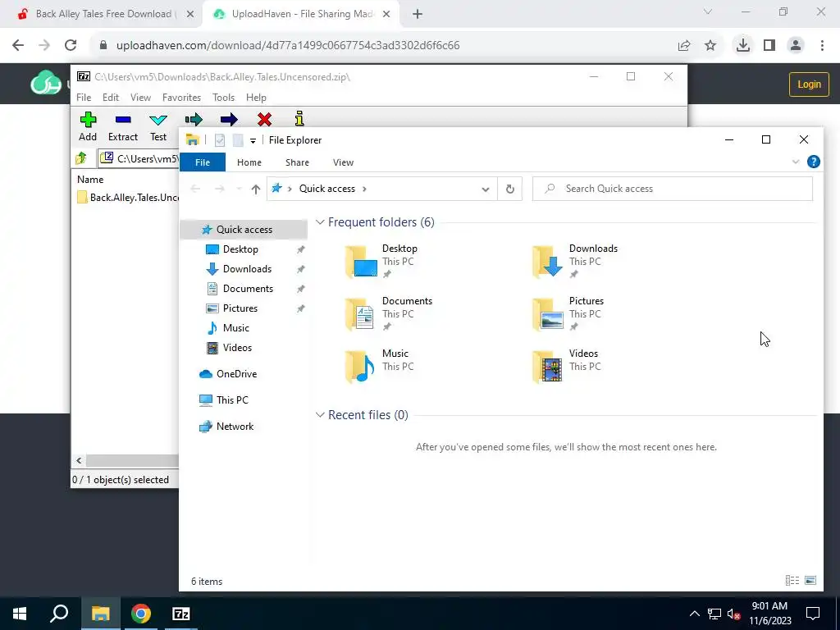Click File Explorer Help question mark icon

(x=813, y=162)
